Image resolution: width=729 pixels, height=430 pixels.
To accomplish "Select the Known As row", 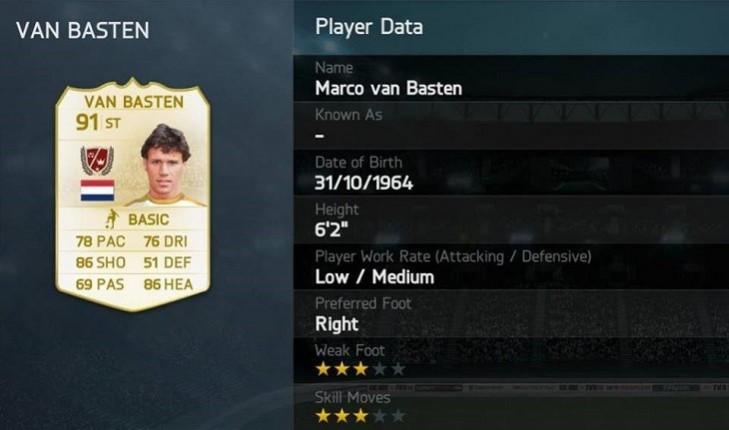I will click(x=511, y=126).
